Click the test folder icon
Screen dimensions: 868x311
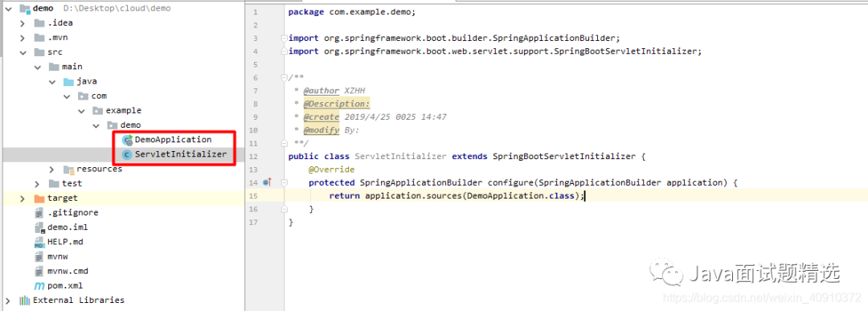(x=54, y=184)
